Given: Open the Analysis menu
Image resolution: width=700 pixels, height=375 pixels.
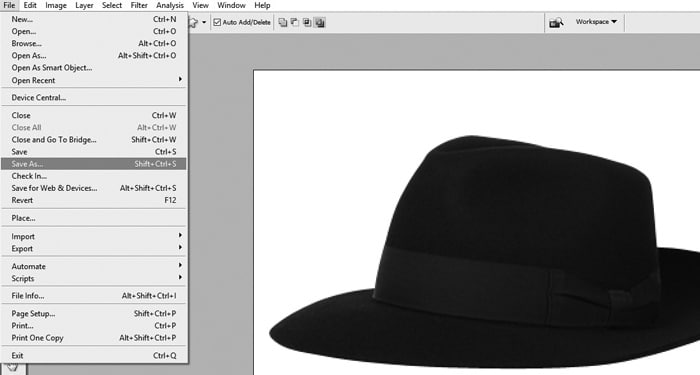Looking at the screenshot, I should (170, 5).
